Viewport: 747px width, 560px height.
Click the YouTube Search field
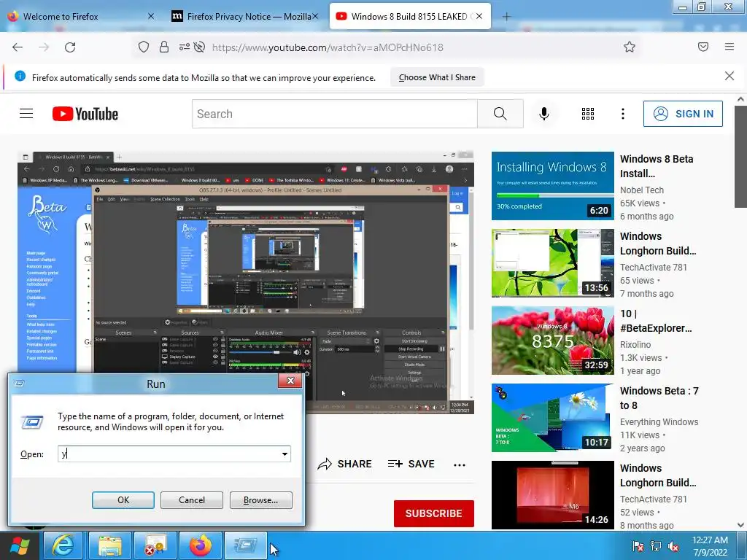(x=334, y=114)
